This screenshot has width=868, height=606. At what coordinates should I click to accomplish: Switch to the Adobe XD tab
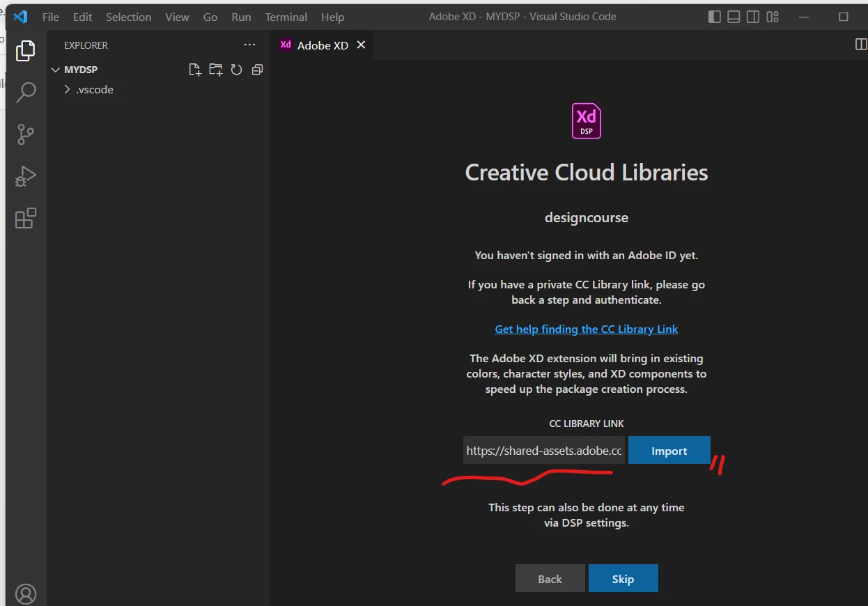click(x=323, y=45)
